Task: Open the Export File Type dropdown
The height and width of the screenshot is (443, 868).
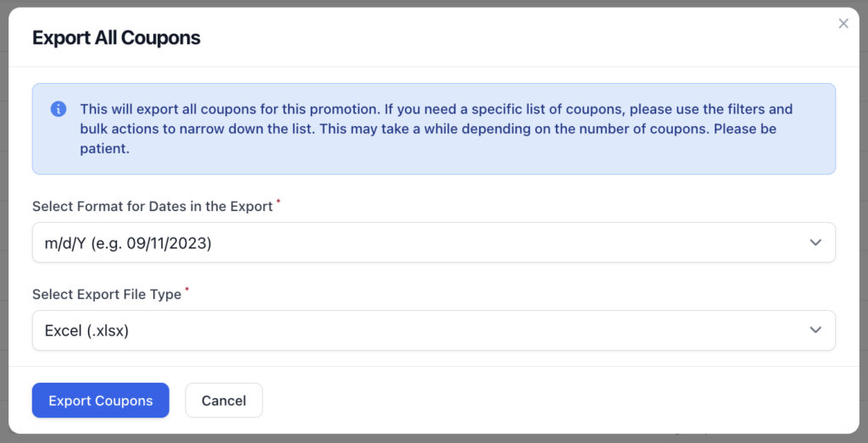Action: click(x=433, y=330)
